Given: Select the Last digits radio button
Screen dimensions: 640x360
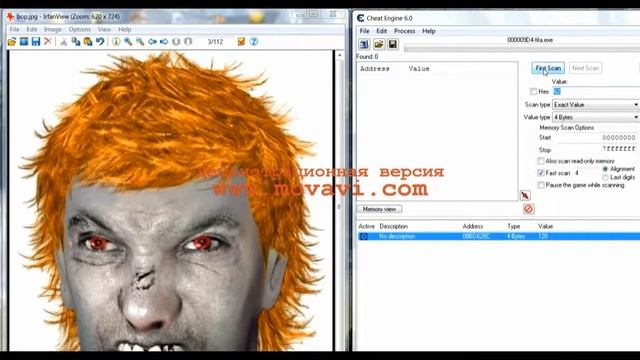Looking at the screenshot, I should (x=605, y=177).
